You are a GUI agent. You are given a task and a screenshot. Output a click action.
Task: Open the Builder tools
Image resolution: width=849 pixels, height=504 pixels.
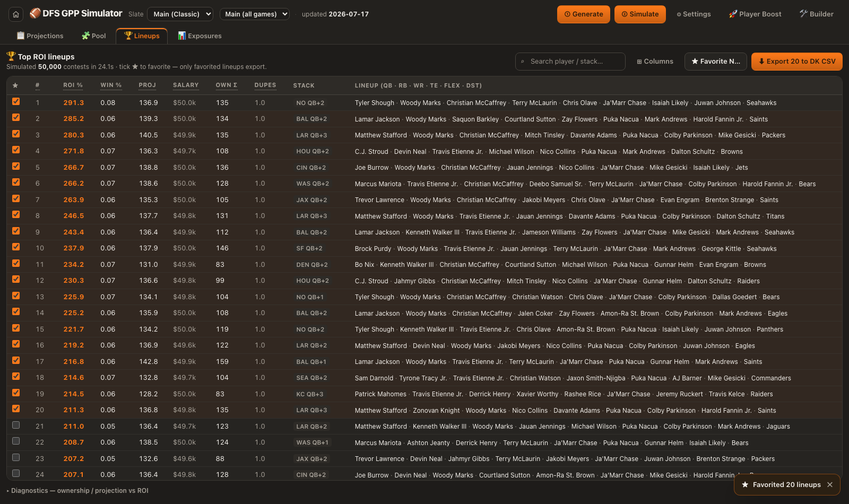[817, 14]
